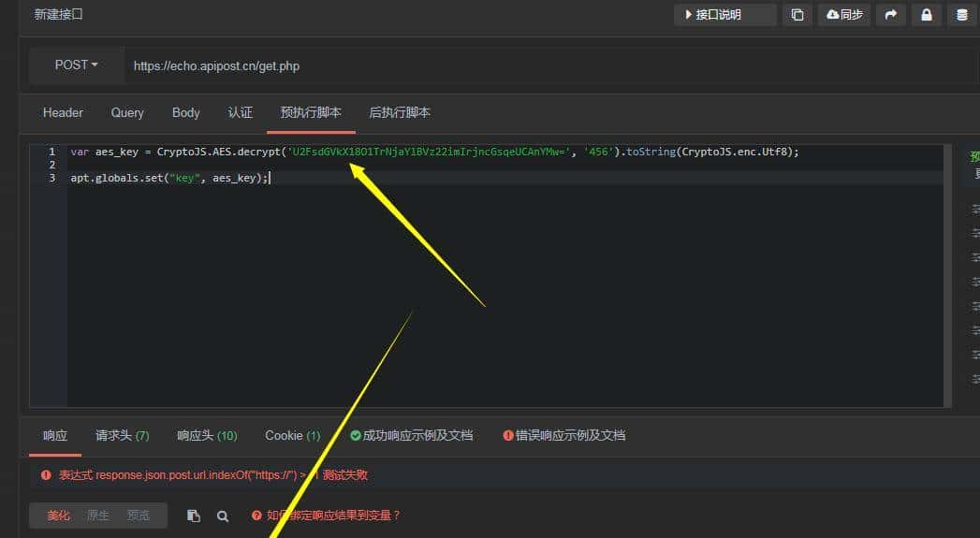Viewport: 980px width, 538px height.
Task: Switch to the Header tab
Action: pos(63,112)
